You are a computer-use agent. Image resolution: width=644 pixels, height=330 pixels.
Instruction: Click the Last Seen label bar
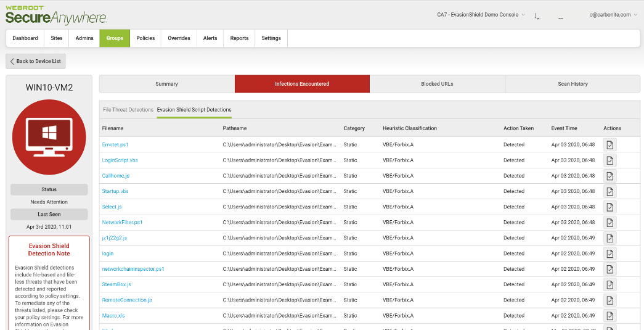(49, 214)
